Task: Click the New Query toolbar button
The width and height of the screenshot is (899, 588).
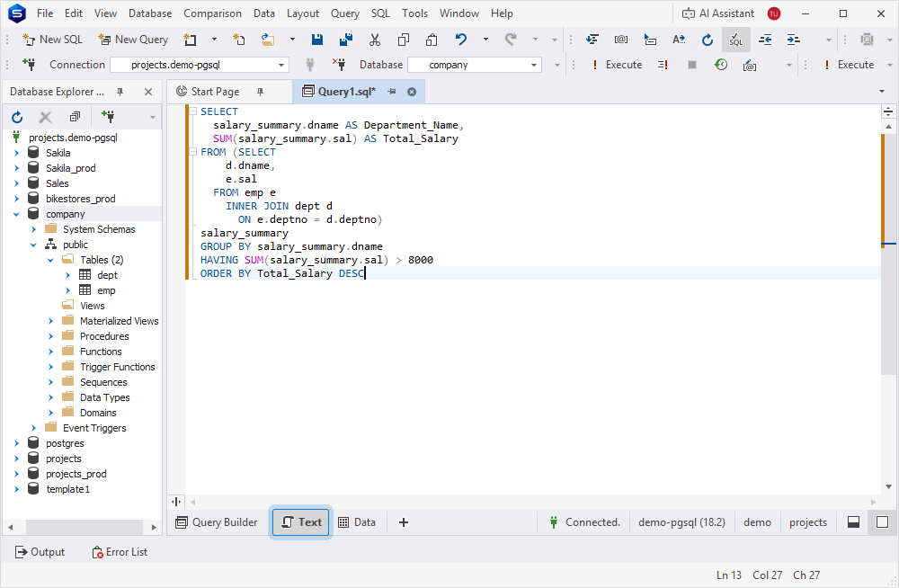Action: (133, 40)
